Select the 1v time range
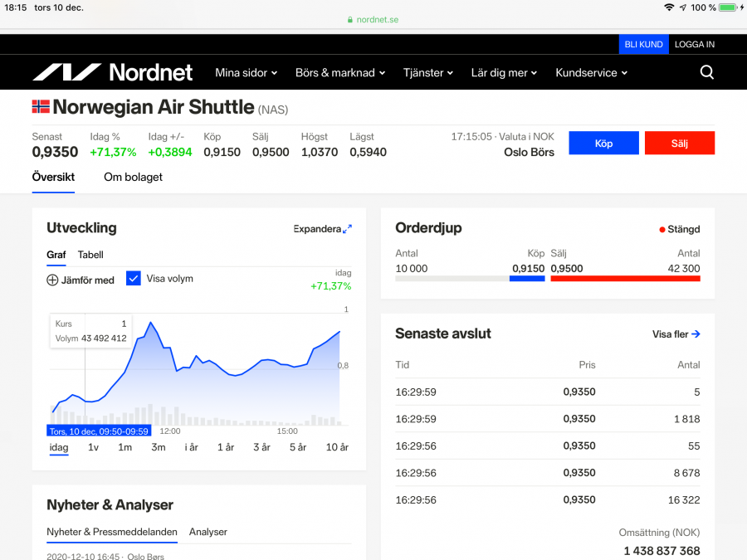747x560 pixels. coord(93,447)
